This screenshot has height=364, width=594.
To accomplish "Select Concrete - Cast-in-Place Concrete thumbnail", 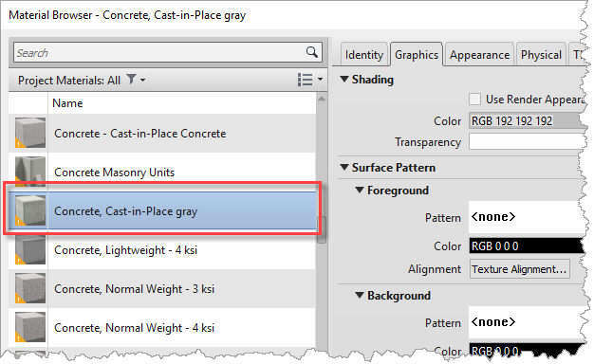I will [30, 133].
